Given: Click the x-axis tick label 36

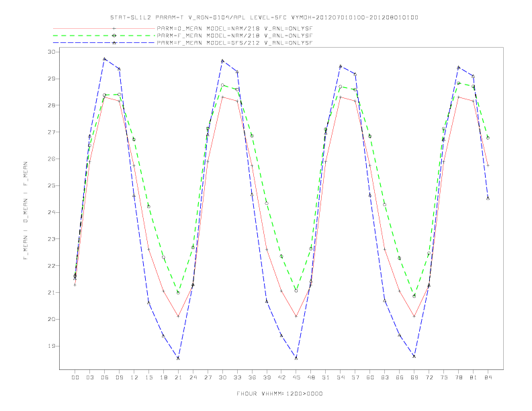Looking at the screenshot, I should tap(252, 377).
